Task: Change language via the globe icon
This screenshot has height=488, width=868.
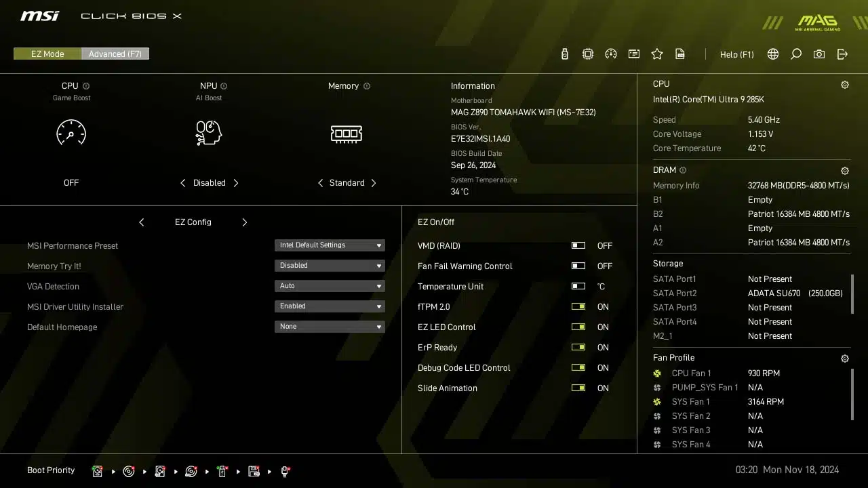Action: (773, 54)
